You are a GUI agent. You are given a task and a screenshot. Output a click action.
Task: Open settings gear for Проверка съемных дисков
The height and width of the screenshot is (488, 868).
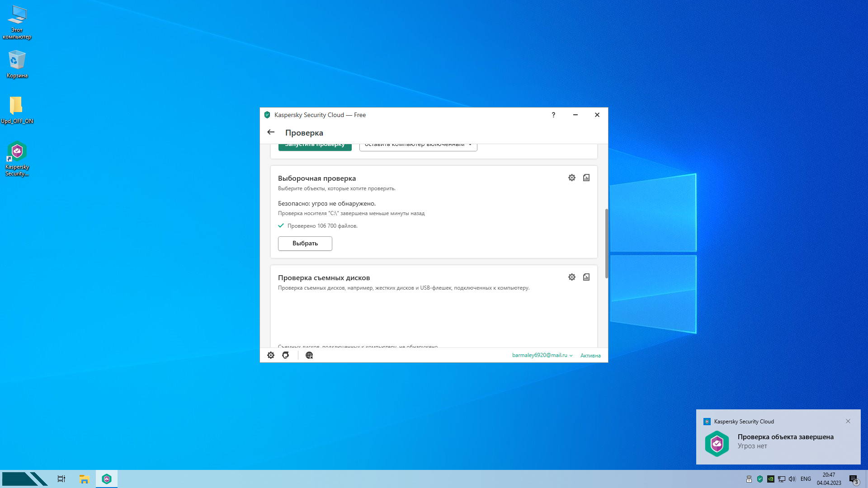pyautogui.click(x=572, y=277)
